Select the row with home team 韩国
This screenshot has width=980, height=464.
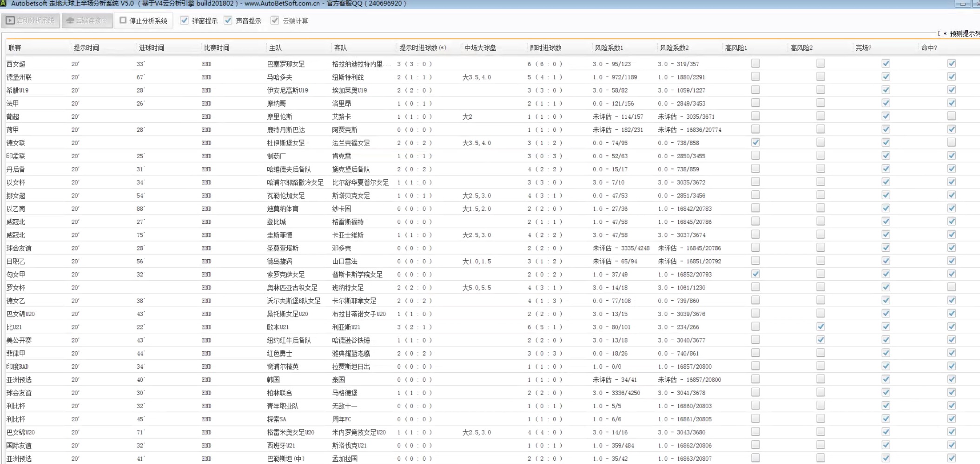coord(273,380)
